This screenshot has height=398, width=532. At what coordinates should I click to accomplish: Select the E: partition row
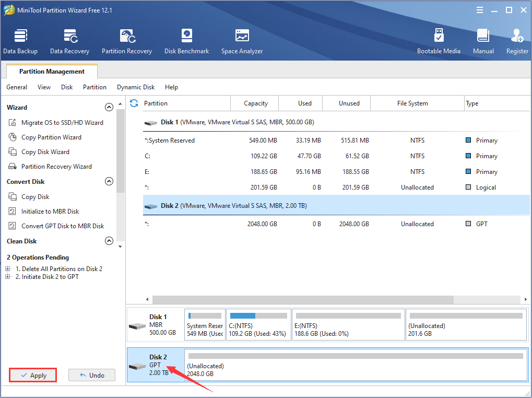click(336, 172)
